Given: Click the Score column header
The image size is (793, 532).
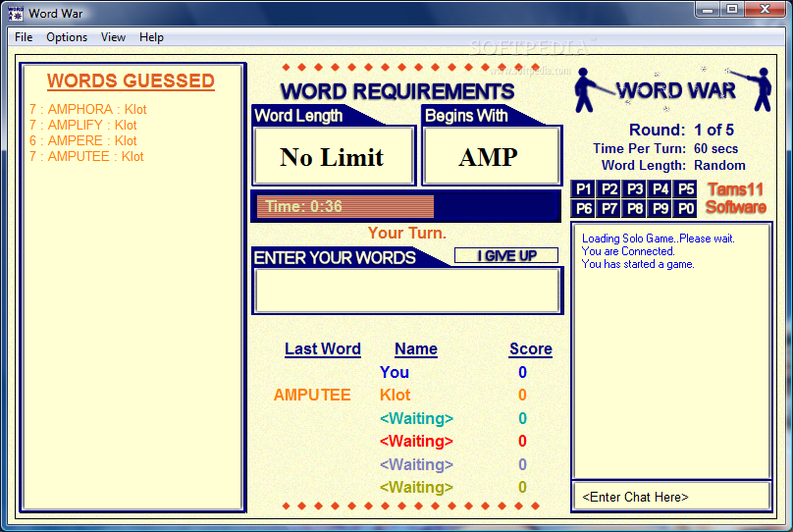Looking at the screenshot, I should (531, 348).
